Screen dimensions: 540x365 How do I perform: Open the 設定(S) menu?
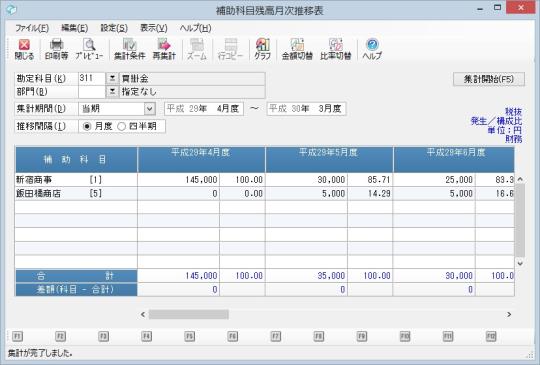114,28
